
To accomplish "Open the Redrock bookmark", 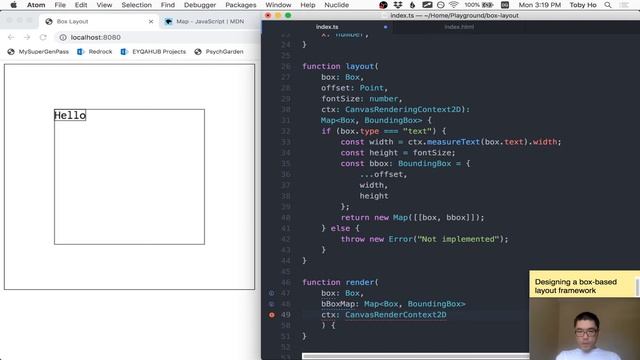I will [x=95, y=51].
